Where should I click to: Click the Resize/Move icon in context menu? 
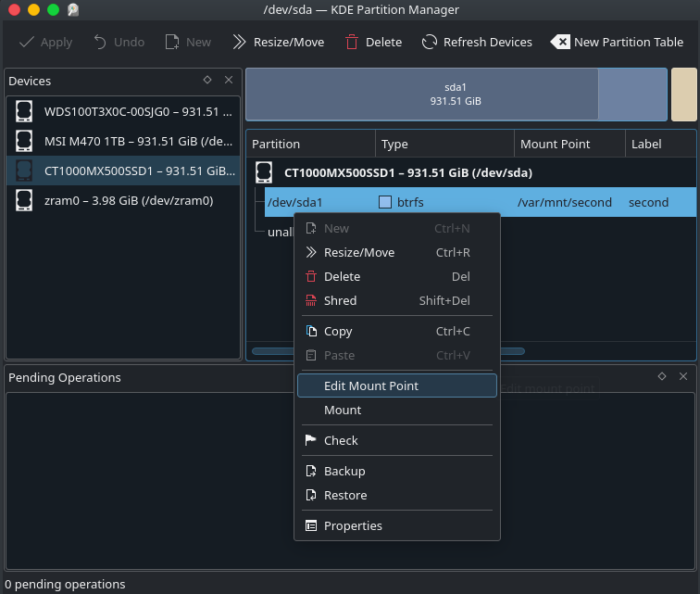click(311, 252)
